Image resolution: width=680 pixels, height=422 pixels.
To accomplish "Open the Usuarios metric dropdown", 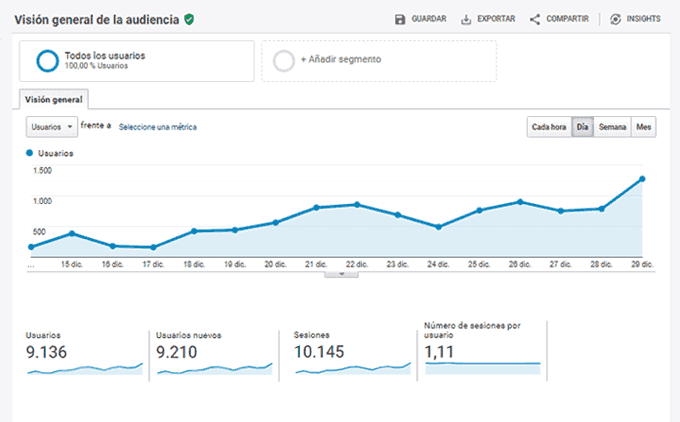I will 52,127.
